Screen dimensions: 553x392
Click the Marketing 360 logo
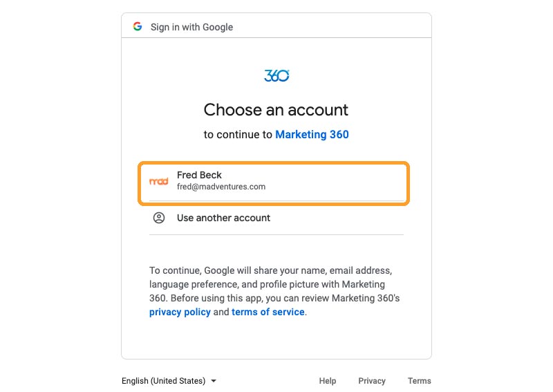276,75
